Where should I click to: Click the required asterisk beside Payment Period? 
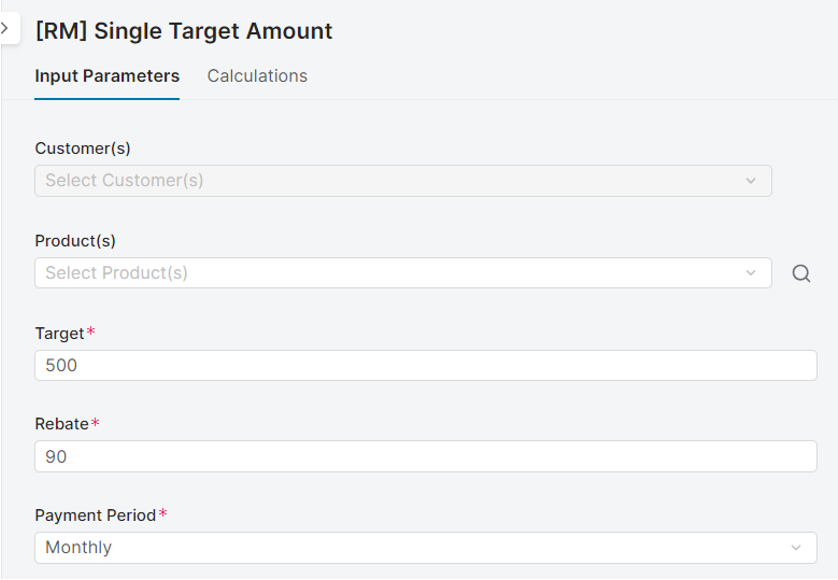[x=163, y=514]
